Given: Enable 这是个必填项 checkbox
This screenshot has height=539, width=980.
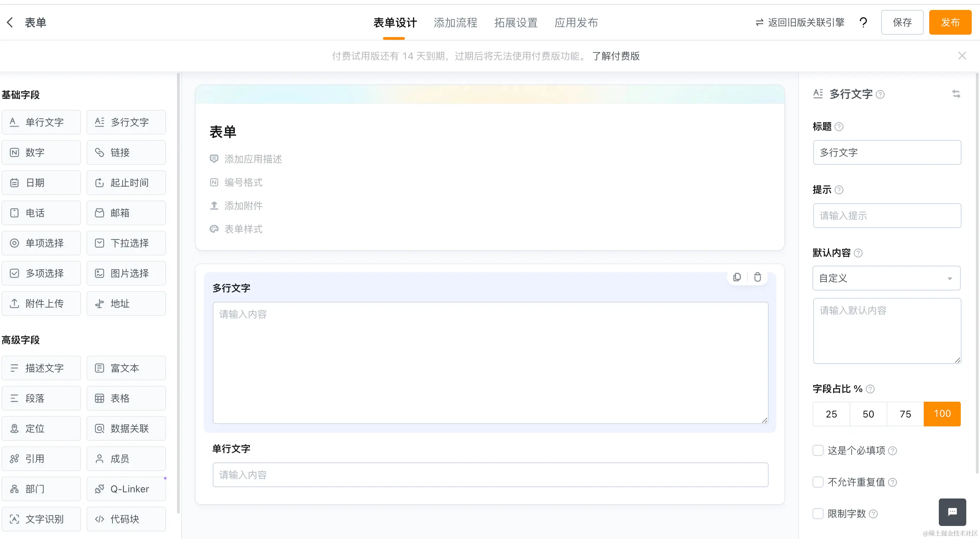Looking at the screenshot, I should click(x=818, y=450).
